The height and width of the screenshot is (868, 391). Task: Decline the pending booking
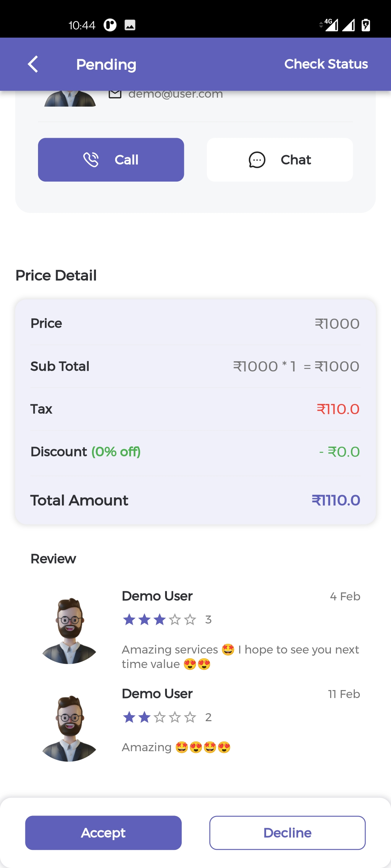click(x=287, y=833)
